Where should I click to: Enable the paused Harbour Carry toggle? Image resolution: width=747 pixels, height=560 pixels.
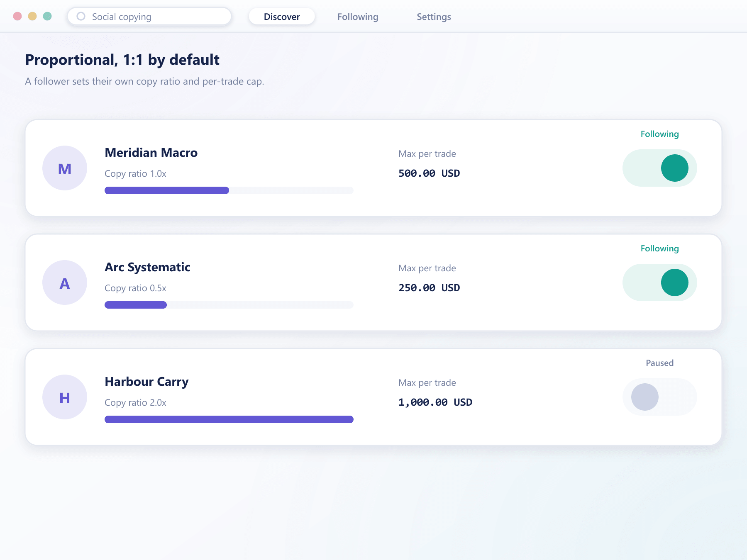[x=660, y=397]
